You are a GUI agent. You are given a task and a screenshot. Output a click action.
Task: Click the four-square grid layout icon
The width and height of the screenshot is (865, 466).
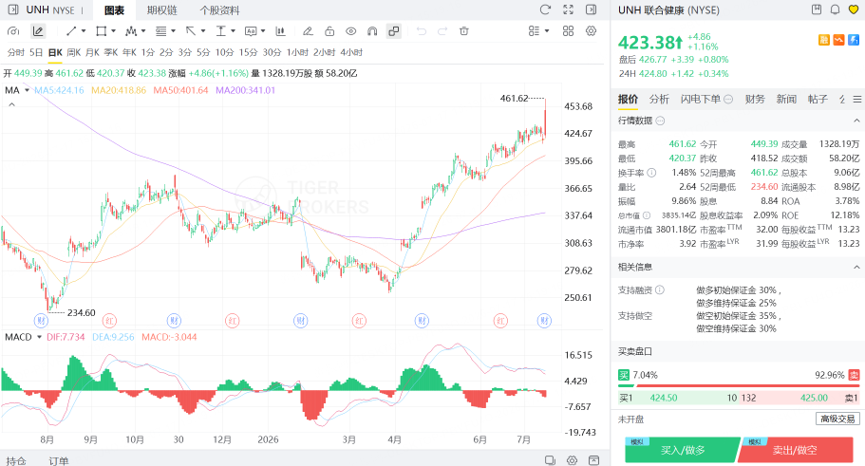[568, 31]
